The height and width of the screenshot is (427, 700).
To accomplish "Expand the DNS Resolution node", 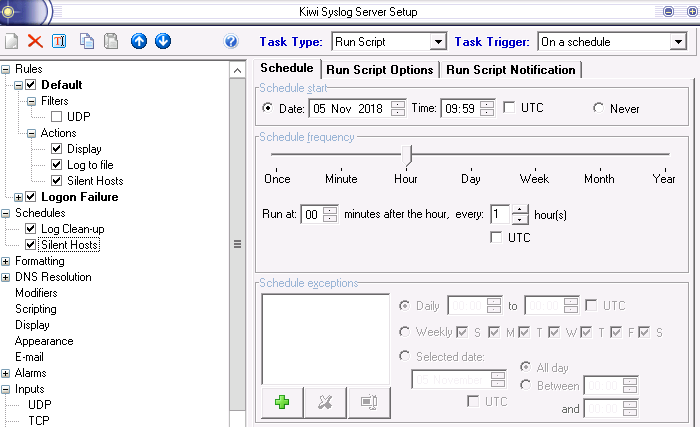I will 5,277.
